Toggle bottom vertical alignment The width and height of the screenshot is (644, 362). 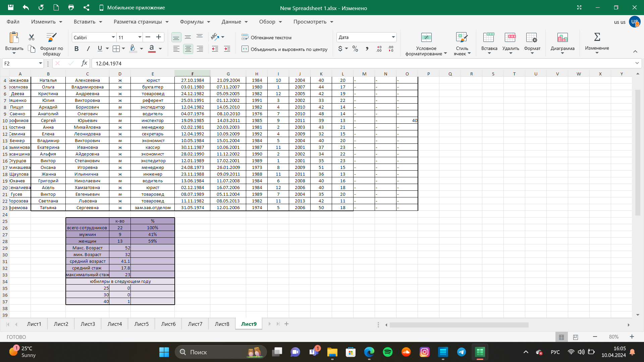tap(176, 37)
